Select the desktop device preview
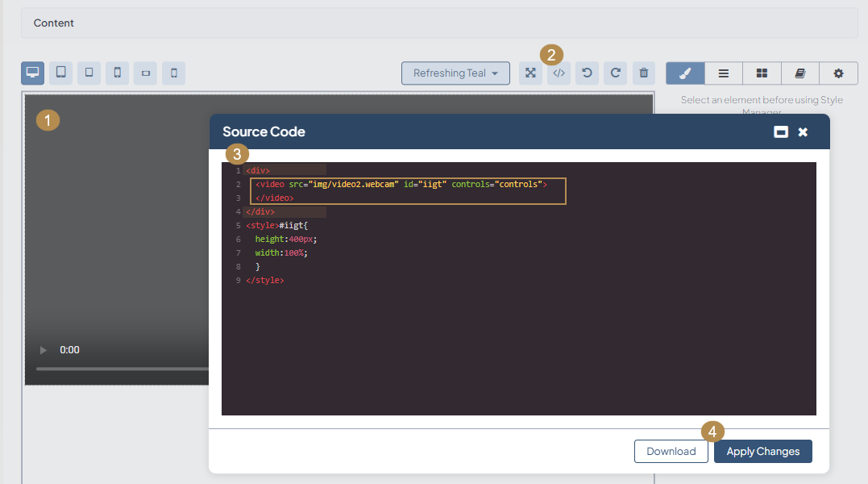 [x=33, y=73]
